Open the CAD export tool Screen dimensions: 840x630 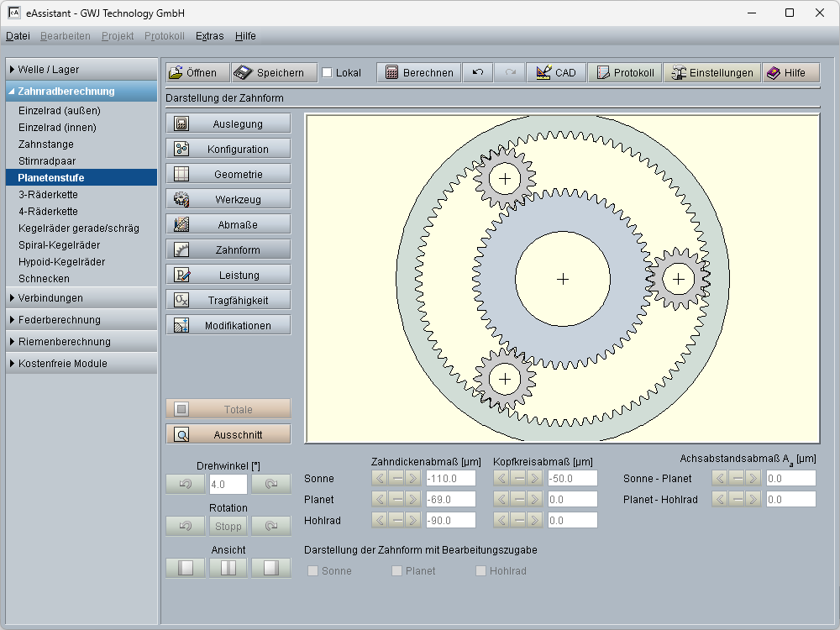click(555, 73)
